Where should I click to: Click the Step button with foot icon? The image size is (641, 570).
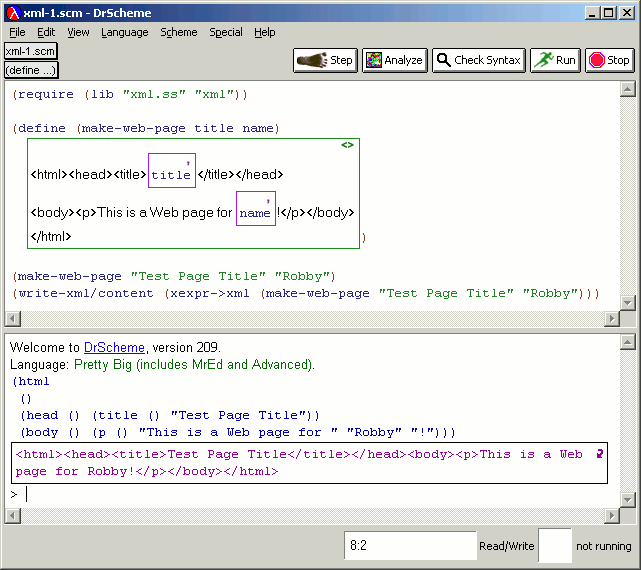pos(325,61)
